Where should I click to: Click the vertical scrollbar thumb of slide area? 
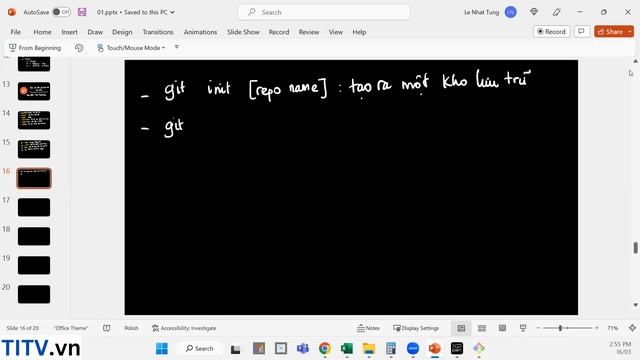click(x=635, y=248)
